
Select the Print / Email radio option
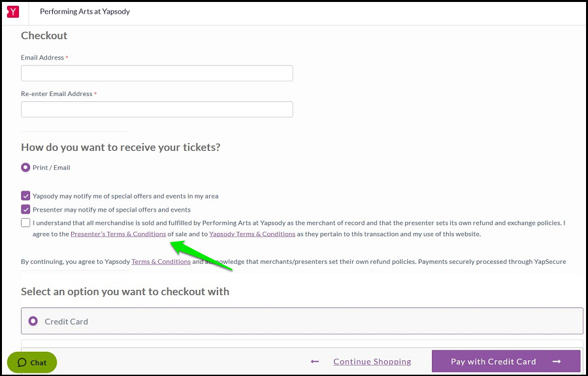pos(25,167)
